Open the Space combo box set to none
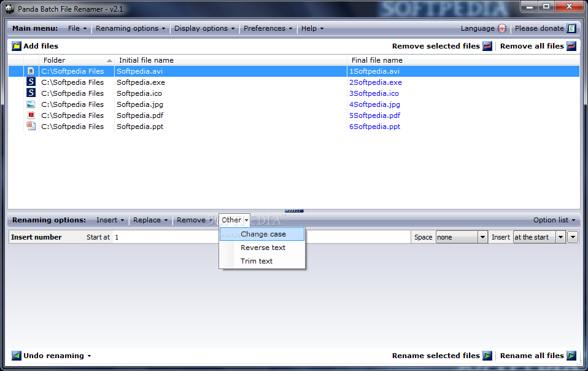This screenshot has height=371, width=588. coord(462,237)
